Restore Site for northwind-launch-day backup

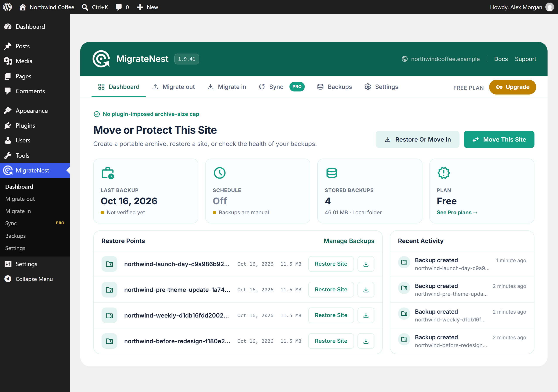(331, 264)
